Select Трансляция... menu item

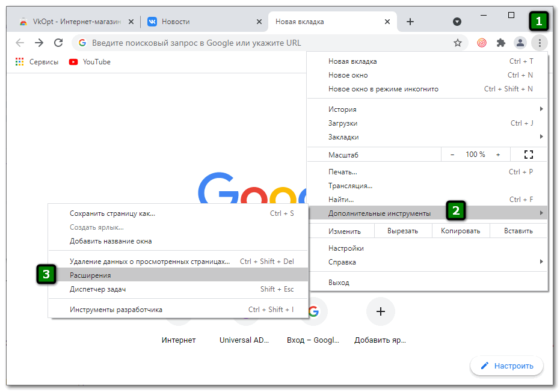427,186
